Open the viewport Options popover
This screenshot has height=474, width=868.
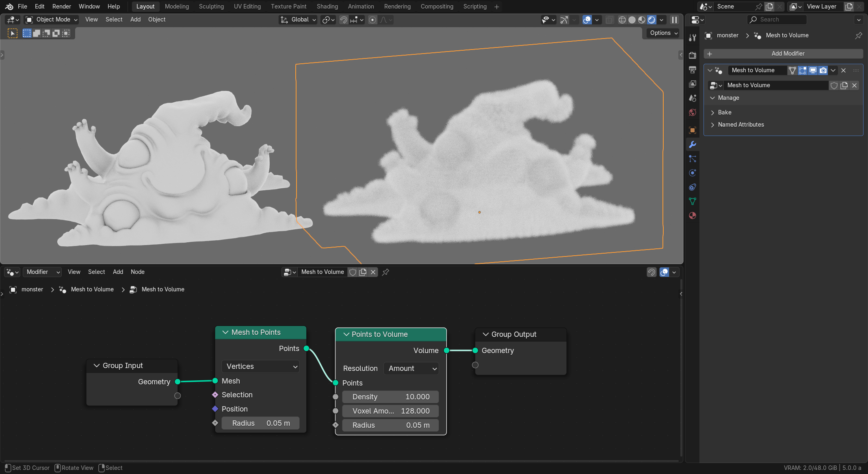point(663,33)
